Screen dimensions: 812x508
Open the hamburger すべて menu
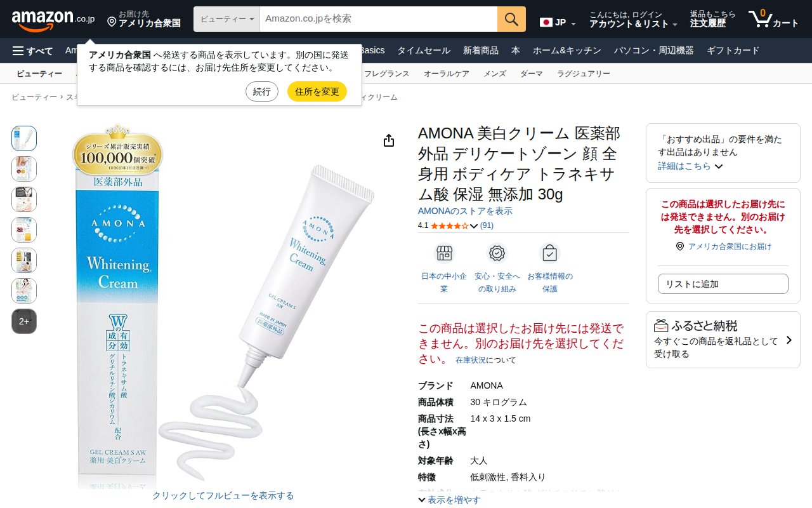coord(32,51)
